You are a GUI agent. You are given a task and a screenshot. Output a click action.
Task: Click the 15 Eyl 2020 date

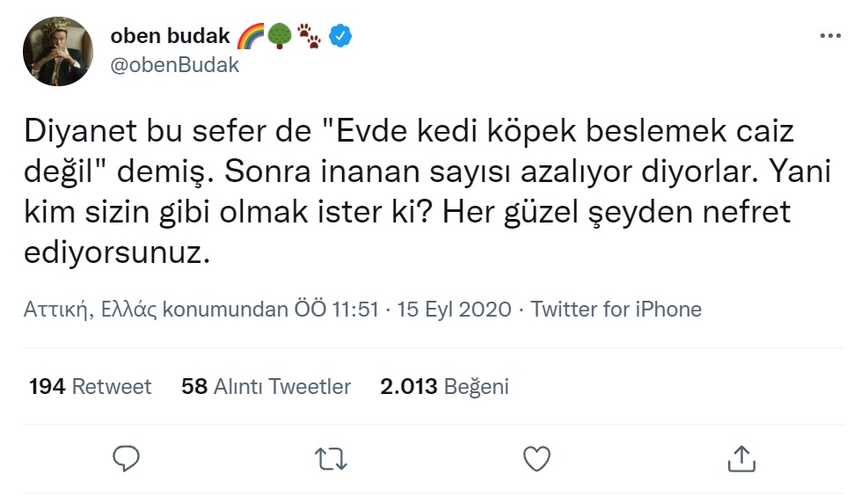(454, 310)
